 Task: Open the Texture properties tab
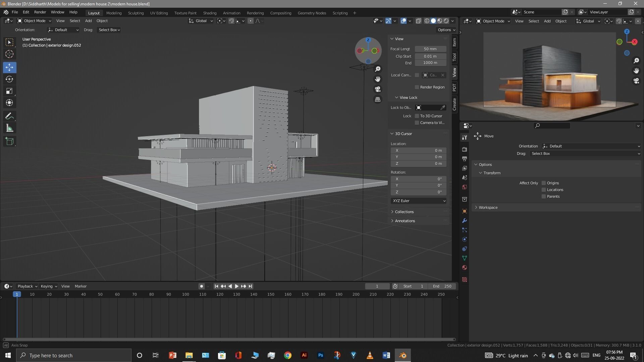[465, 280]
